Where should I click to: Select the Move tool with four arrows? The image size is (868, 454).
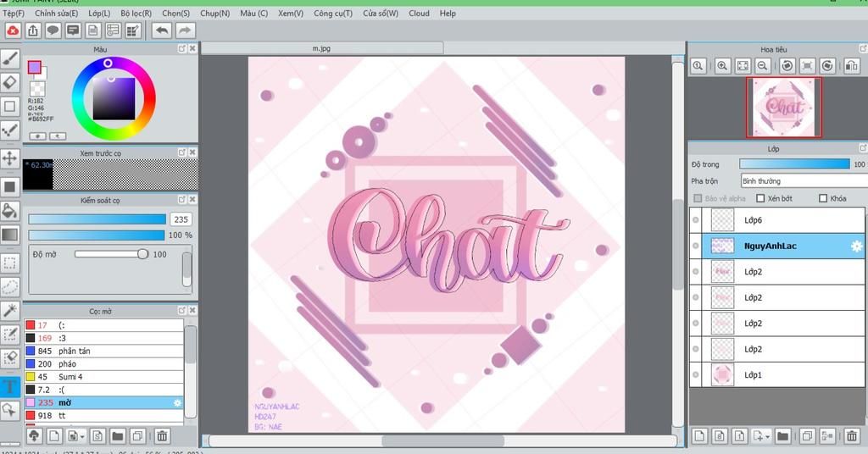pos(10,159)
